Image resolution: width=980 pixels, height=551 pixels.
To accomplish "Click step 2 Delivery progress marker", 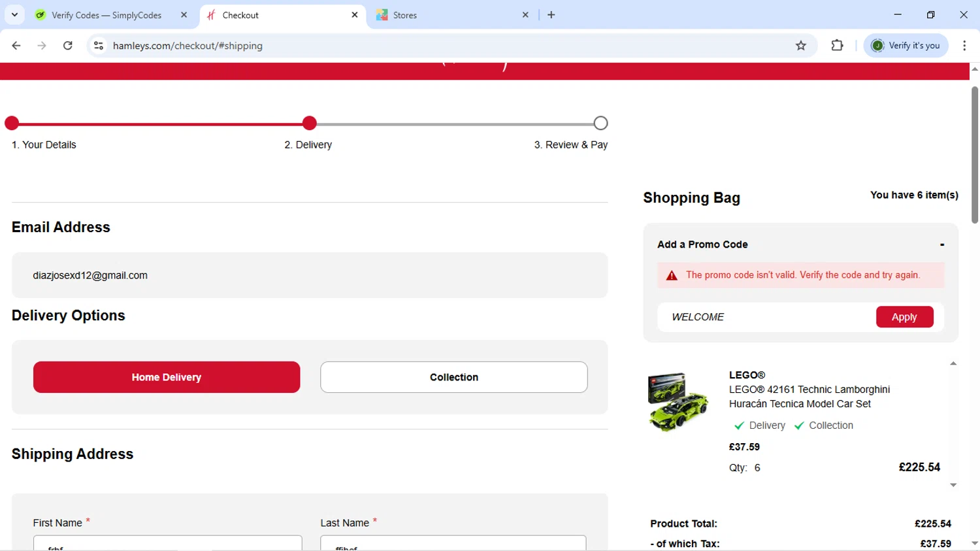I will 310,123.
